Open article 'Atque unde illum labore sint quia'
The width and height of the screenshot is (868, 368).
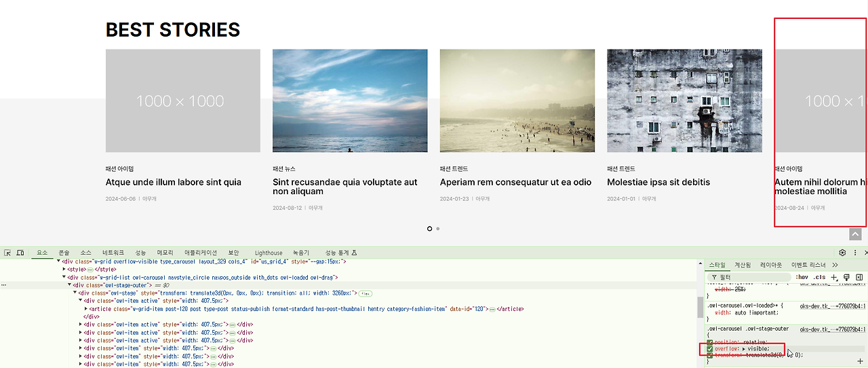pos(173,182)
